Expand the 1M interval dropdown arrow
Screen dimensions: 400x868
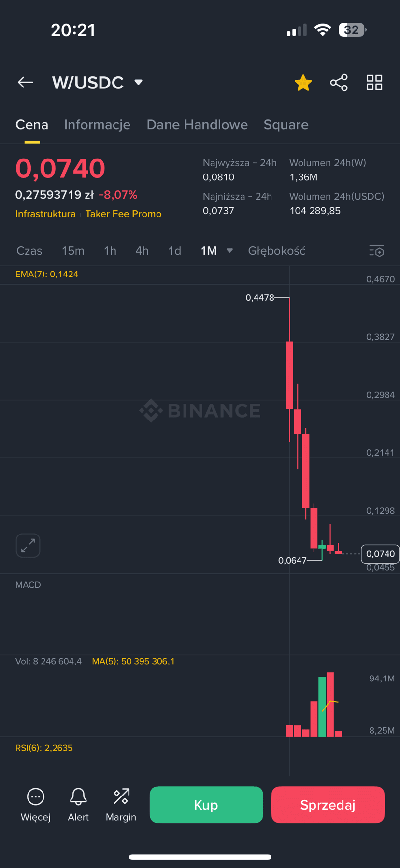click(230, 250)
